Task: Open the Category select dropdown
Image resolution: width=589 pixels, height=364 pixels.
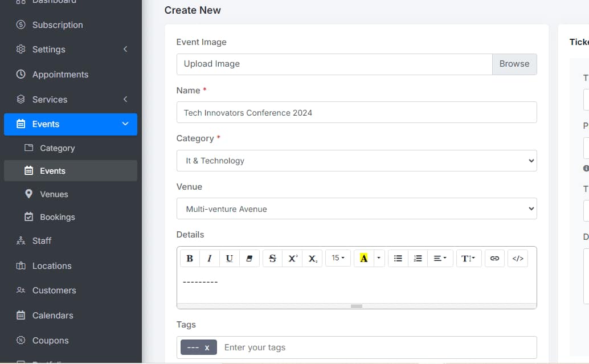Action: click(357, 161)
